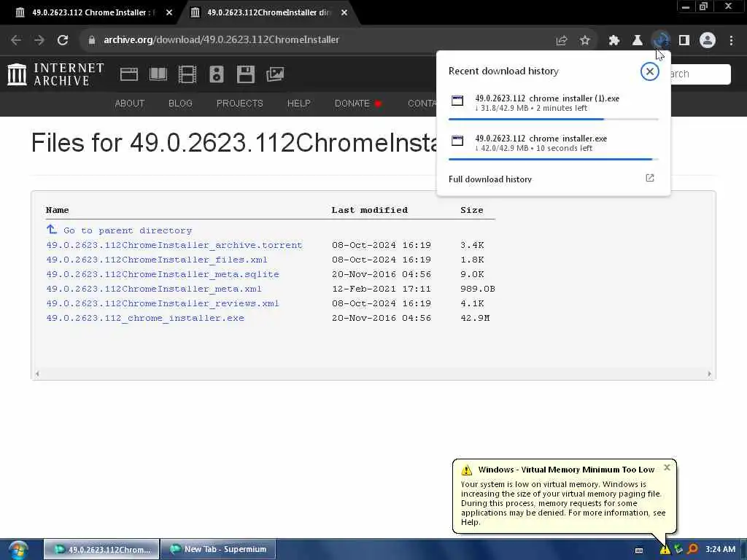
Task: Close the recent download history popup
Action: pos(649,71)
